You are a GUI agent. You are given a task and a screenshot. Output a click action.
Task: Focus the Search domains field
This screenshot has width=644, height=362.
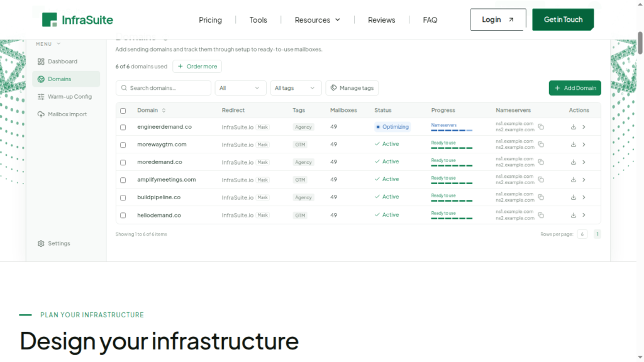coord(164,88)
